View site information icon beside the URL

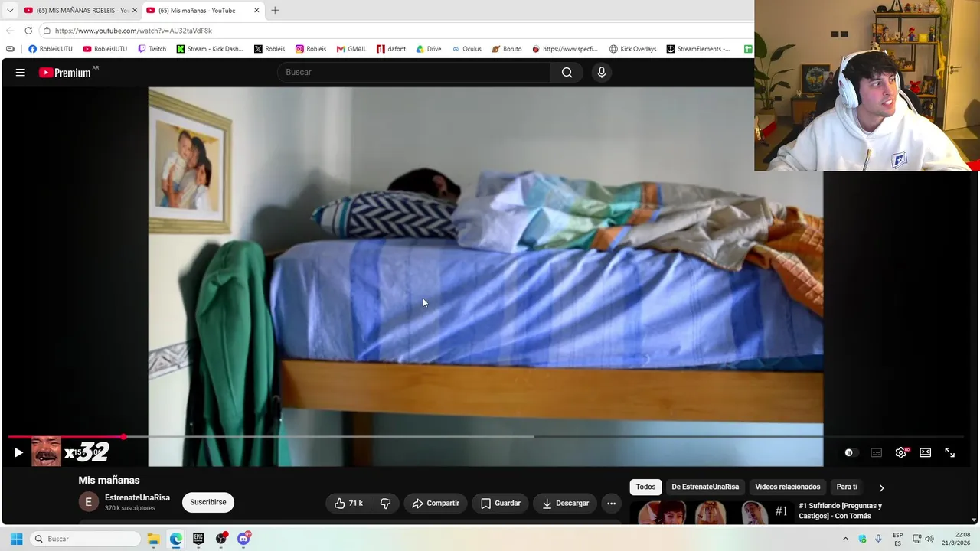pyautogui.click(x=47, y=31)
